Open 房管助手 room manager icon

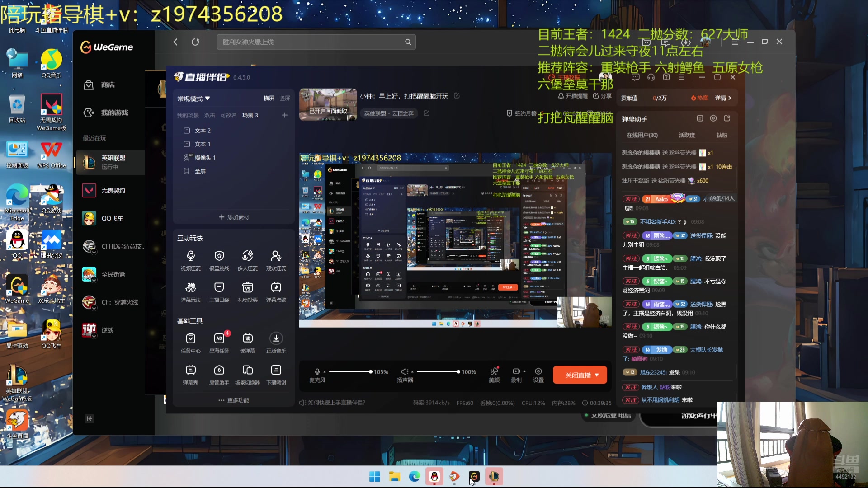coord(219,375)
